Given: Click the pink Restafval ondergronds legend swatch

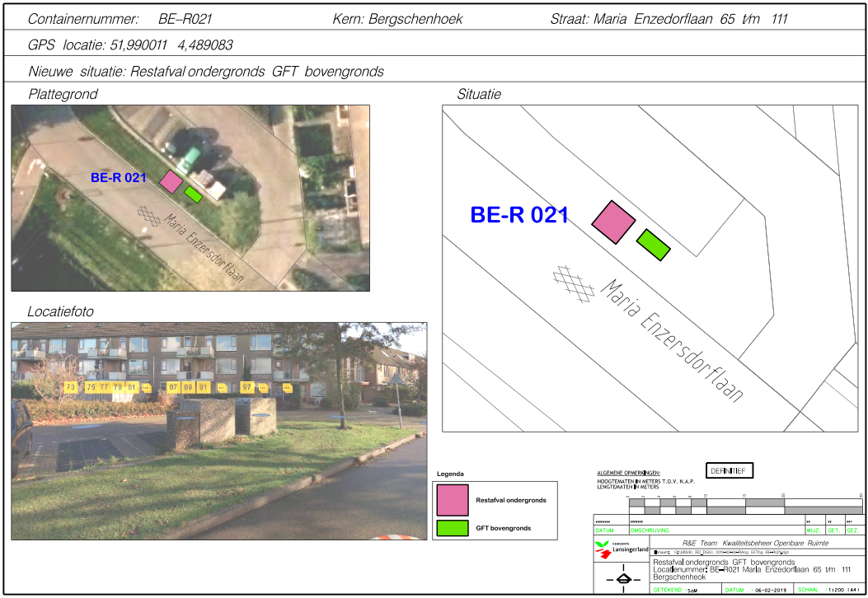Looking at the screenshot, I should [452, 499].
